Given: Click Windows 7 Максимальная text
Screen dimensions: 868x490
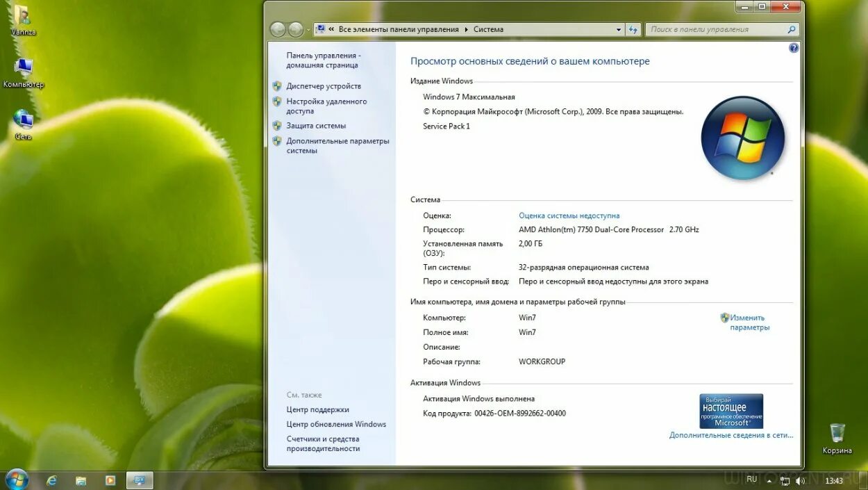Looking at the screenshot, I should tap(469, 97).
